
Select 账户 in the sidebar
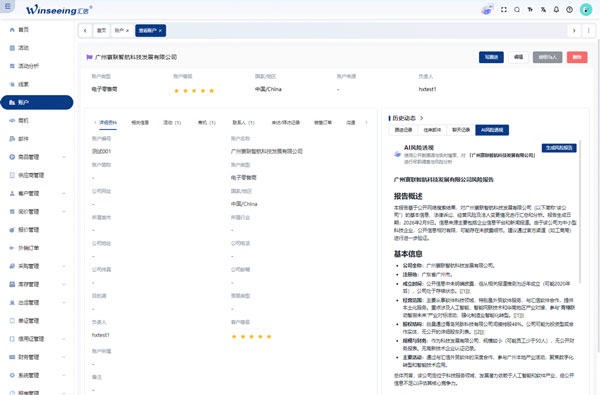37,102
